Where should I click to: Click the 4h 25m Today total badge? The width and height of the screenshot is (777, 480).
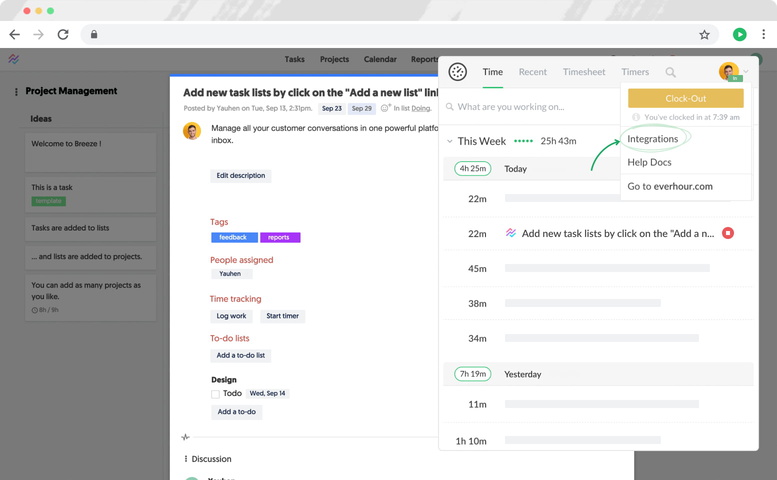pyautogui.click(x=473, y=168)
